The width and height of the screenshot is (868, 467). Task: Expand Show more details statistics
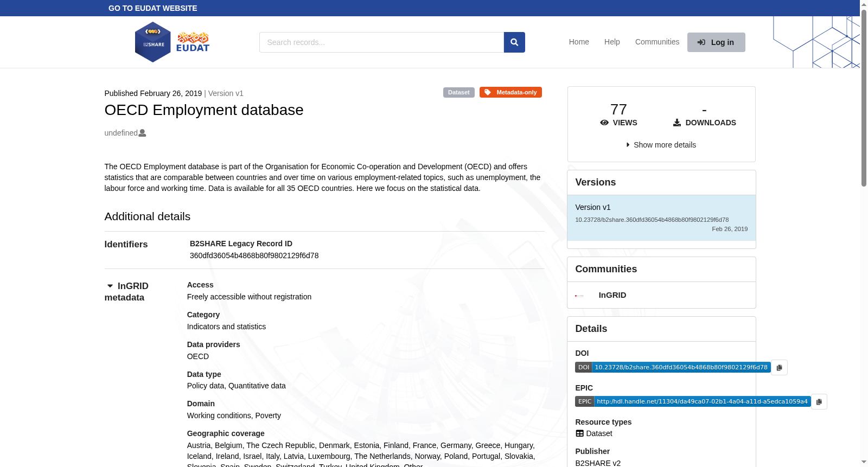pos(661,145)
